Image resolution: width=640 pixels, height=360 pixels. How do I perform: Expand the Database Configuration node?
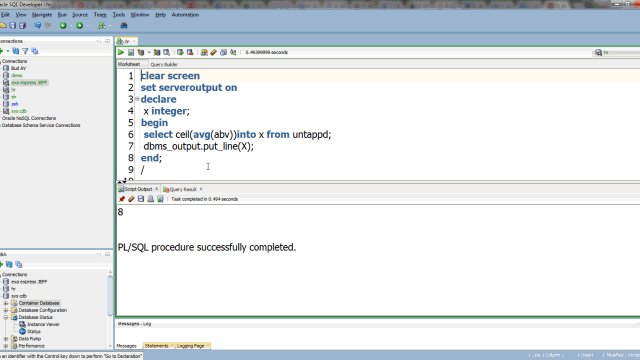pyautogui.click(x=6, y=310)
